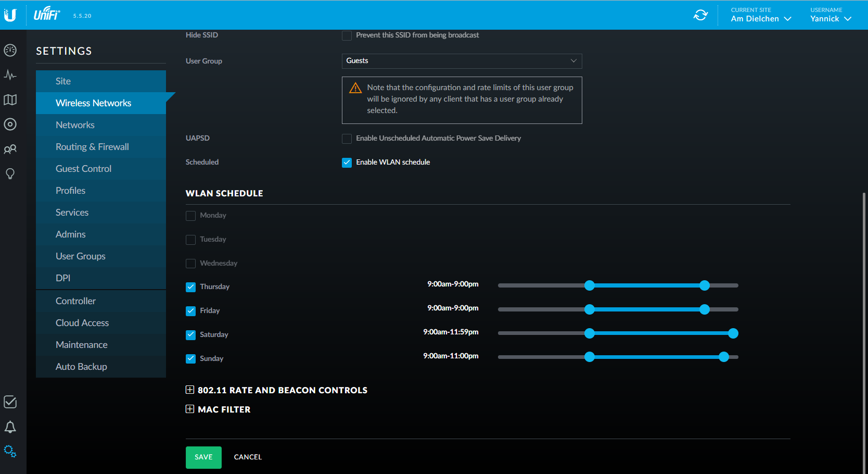Open the Statistics pulse icon
This screenshot has height=474, width=868.
click(x=10, y=75)
